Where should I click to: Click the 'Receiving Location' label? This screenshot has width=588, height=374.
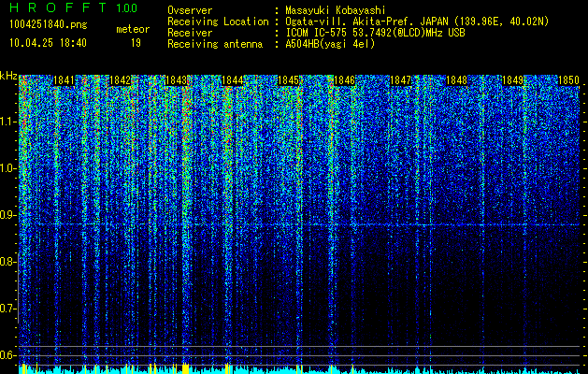pos(218,22)
